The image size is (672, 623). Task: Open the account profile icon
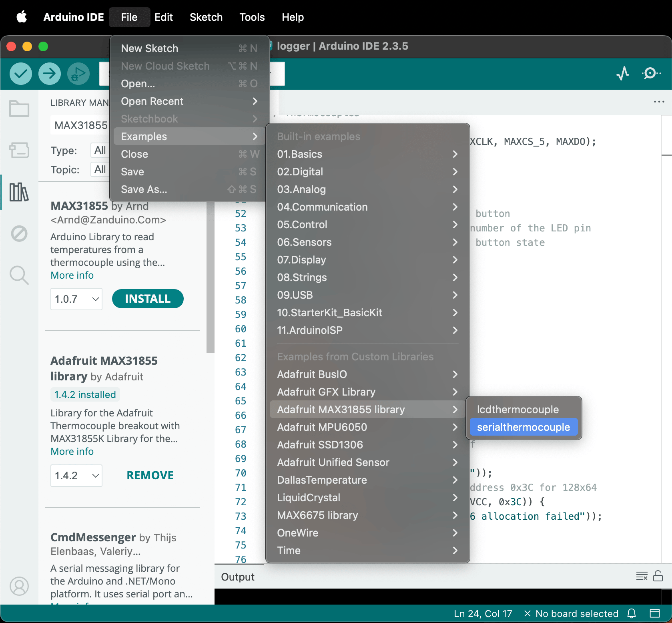(x=19, y=586)
